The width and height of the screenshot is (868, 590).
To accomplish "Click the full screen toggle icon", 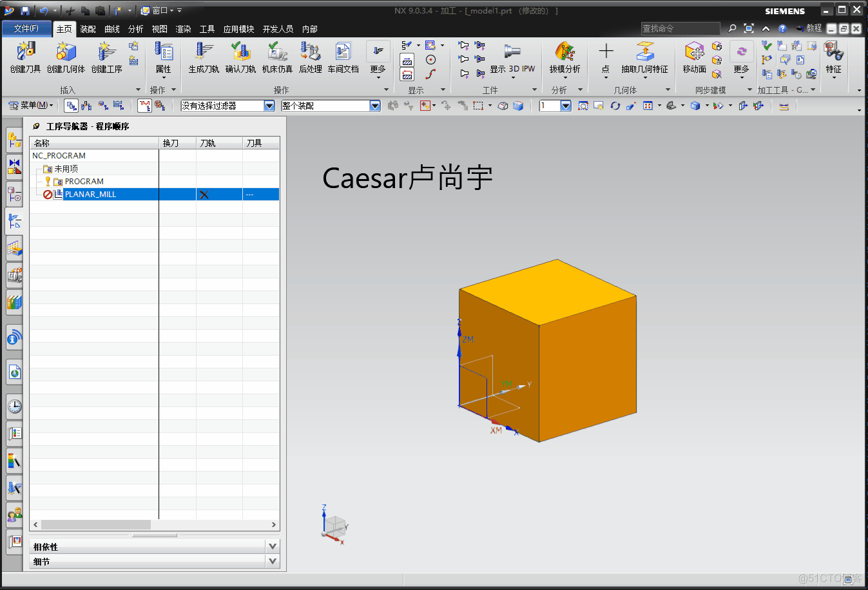I will (748, 28).
